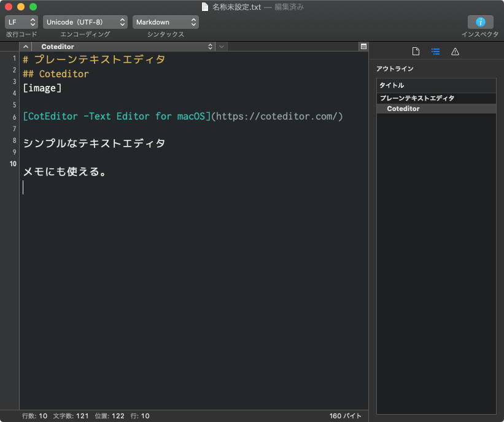The width and height of the screenshot is (504, 422).
Task: Click the 名称未設定.txt window title
Action: tap(236, 7)
